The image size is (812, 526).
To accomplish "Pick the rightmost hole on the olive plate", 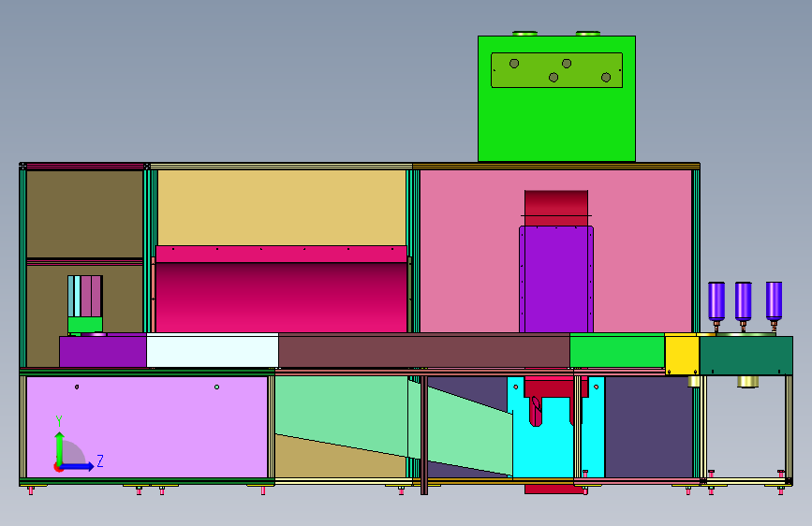I will point(606,77).
